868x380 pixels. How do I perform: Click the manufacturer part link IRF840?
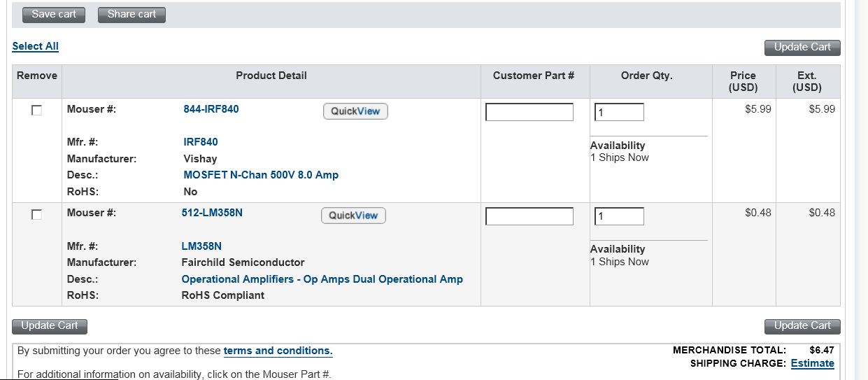201,142
